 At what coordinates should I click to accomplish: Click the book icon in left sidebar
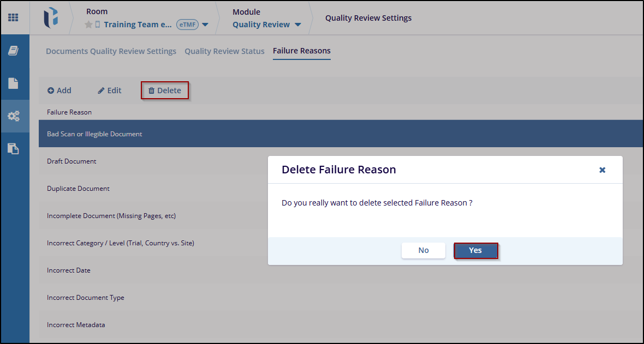(x=13, y=51)
